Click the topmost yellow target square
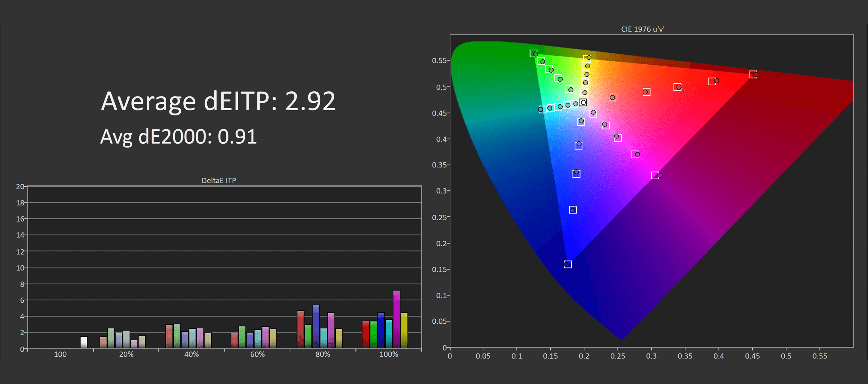Screen dimensions: 868x384 [587, 59]
